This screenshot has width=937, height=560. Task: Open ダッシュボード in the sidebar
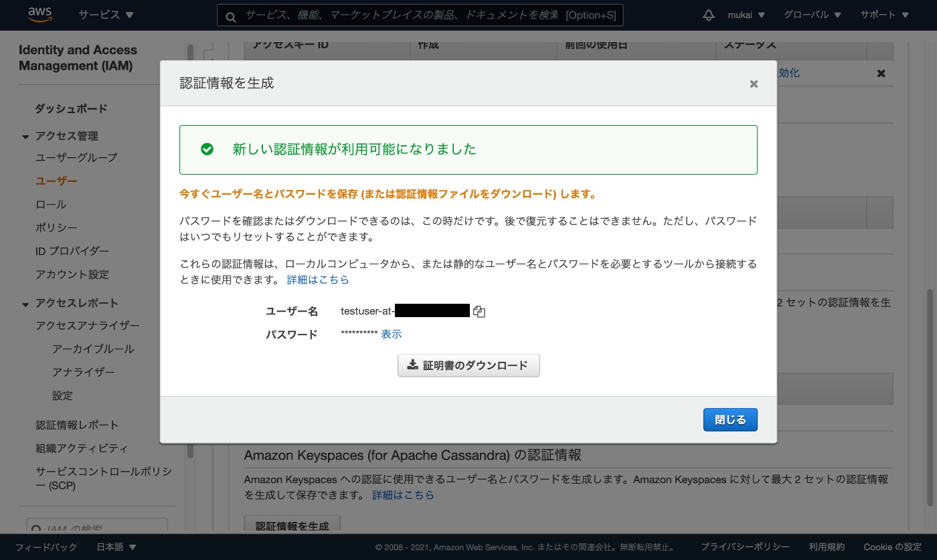point(71,108)
